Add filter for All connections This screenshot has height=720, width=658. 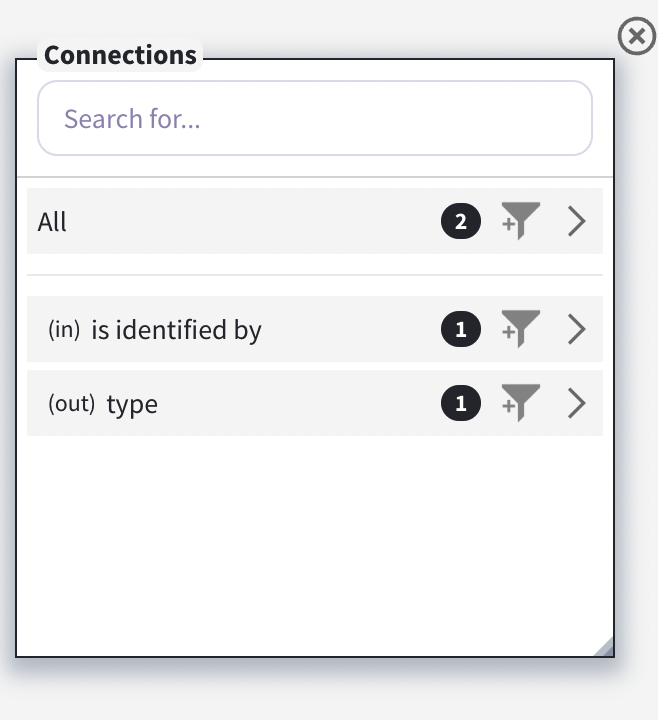(521, 221)
